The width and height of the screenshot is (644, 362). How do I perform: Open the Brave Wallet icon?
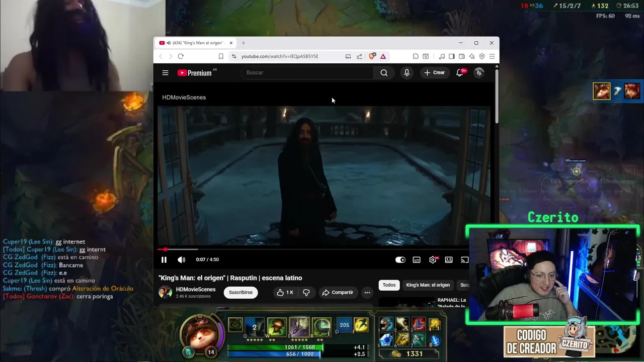point(462,56)
